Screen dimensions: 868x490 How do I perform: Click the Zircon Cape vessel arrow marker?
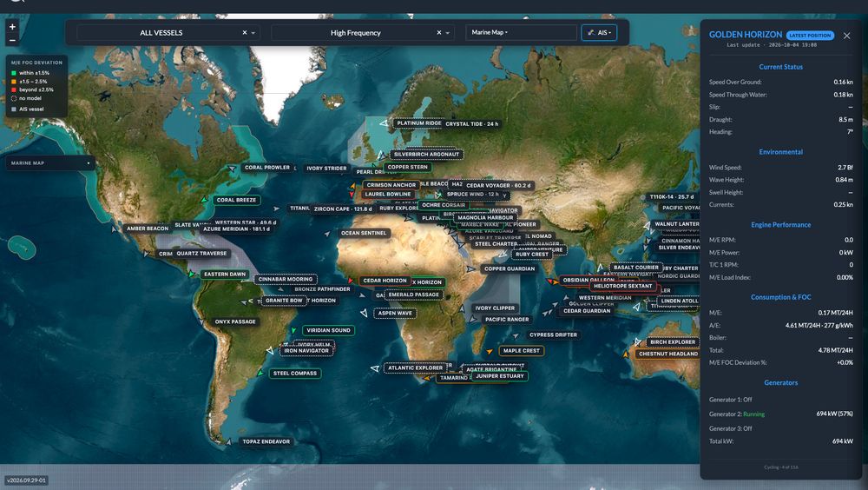pos(276,209)
